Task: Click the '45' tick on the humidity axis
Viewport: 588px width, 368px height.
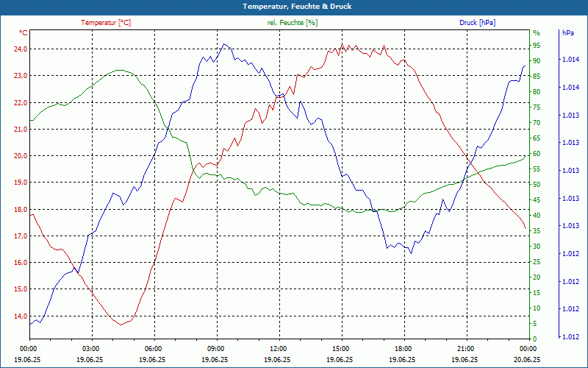Action: click(x=537, y=199)
